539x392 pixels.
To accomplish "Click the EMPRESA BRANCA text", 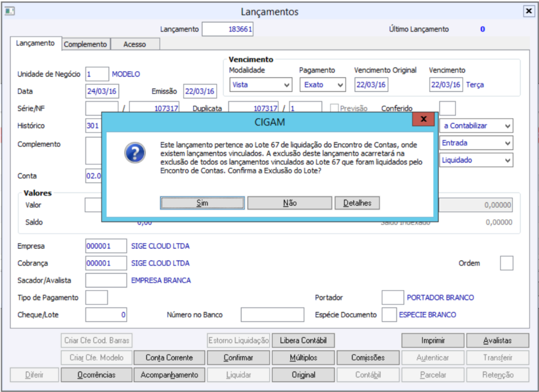I will tap(161, 281).
